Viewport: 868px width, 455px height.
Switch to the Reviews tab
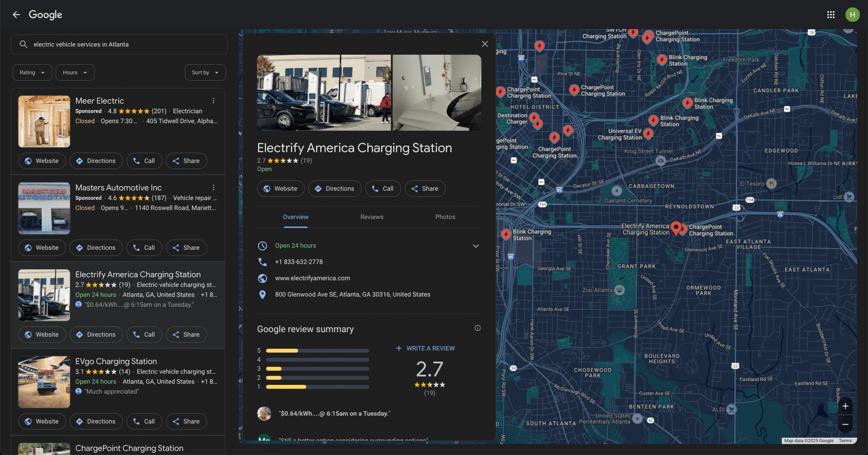click(372, 217)
